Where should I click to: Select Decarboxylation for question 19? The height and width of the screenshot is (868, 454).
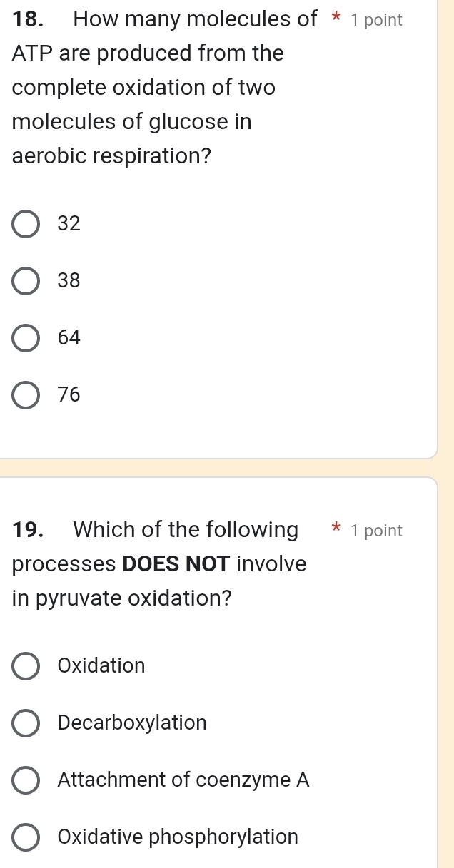tap(26, 723)
